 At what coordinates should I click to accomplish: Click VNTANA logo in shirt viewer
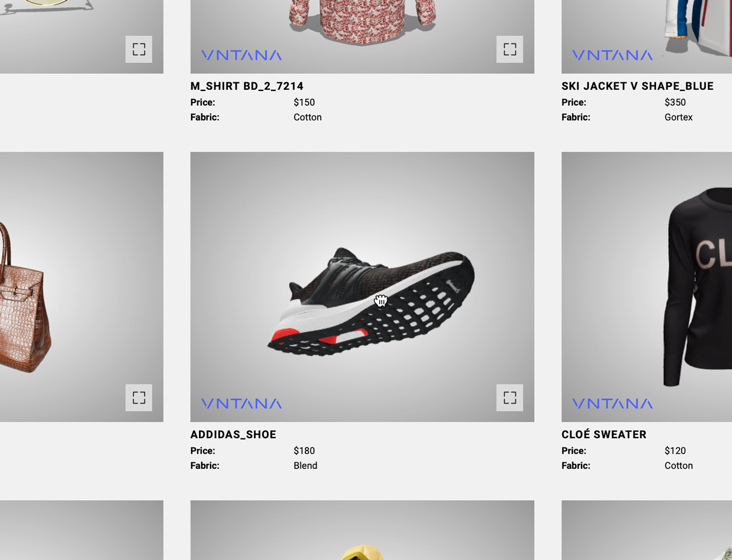(x=241, y=55)
